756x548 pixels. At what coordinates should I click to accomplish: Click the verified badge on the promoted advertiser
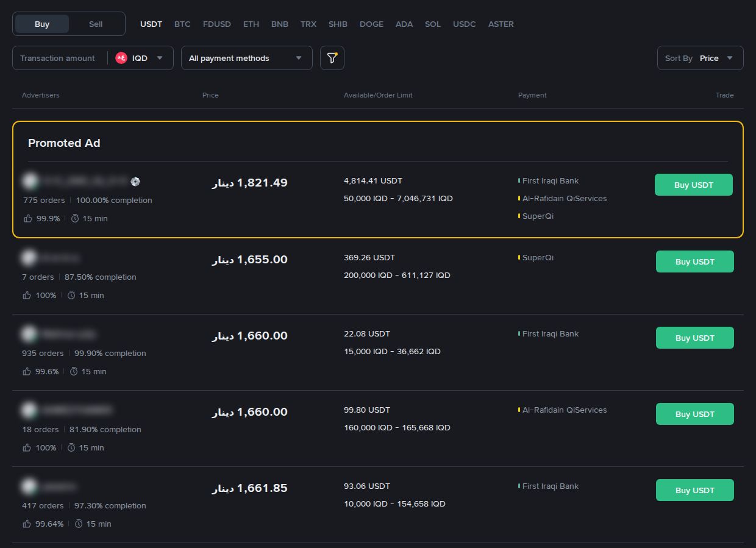135,181
